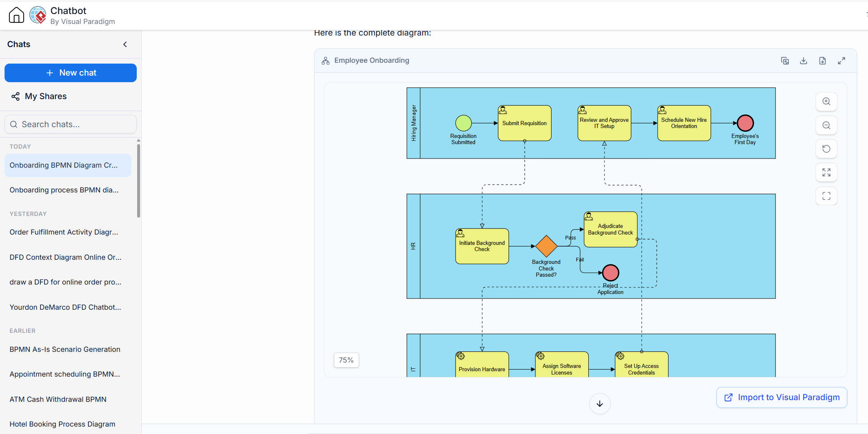
Task: Click the Employee Onboarding diagram title
Action: tap(372, 61)
